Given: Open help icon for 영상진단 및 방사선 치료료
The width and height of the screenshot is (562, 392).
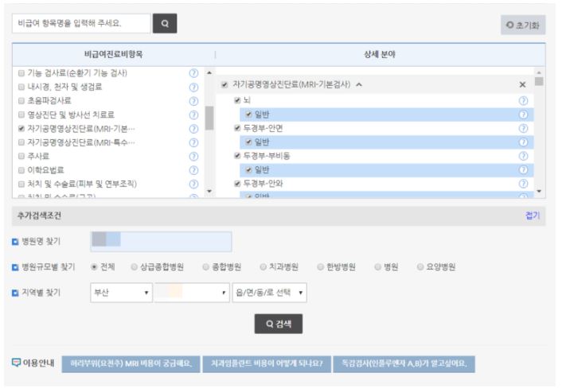Looking at the screenshot, I should coord(193,115).
